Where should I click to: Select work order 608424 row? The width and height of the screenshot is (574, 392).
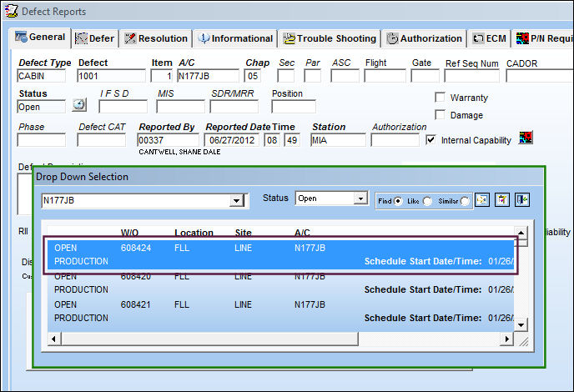(x=280, y=254)
